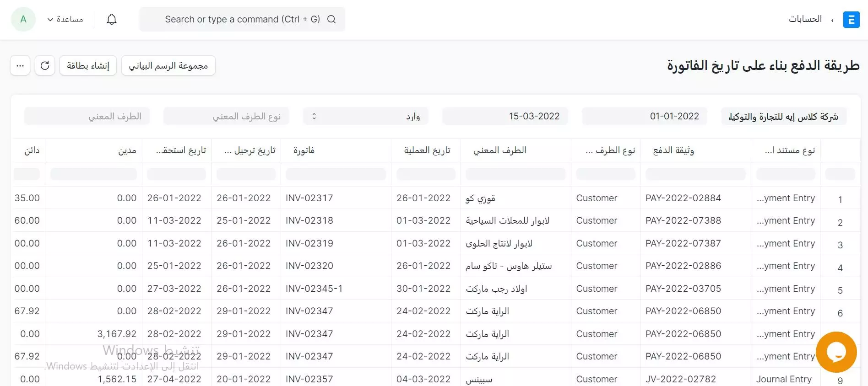This screenshot has height=386, width=868.
Task: Expand the مساعدة help dropdown
Action: point(65,19)
